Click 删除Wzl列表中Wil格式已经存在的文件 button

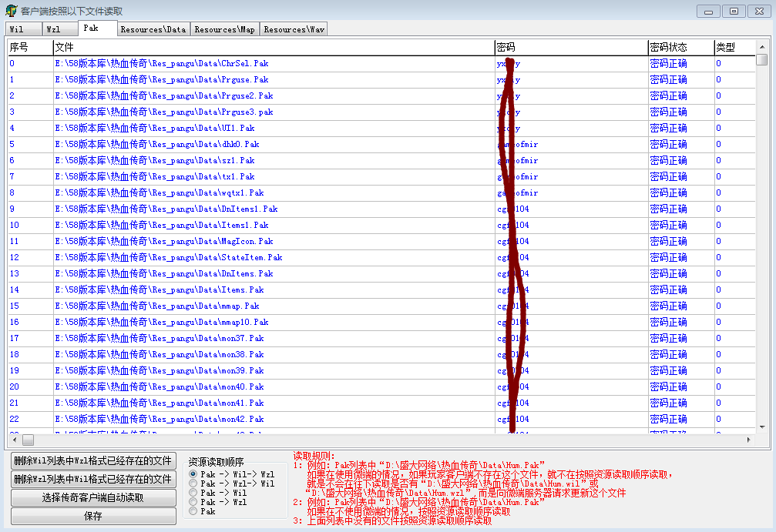click(93, 479)
